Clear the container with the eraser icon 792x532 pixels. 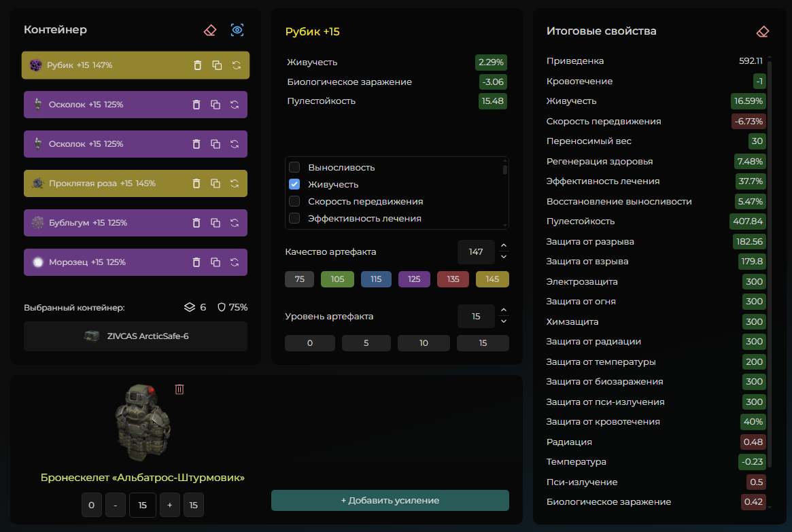(x=209, y=31)
